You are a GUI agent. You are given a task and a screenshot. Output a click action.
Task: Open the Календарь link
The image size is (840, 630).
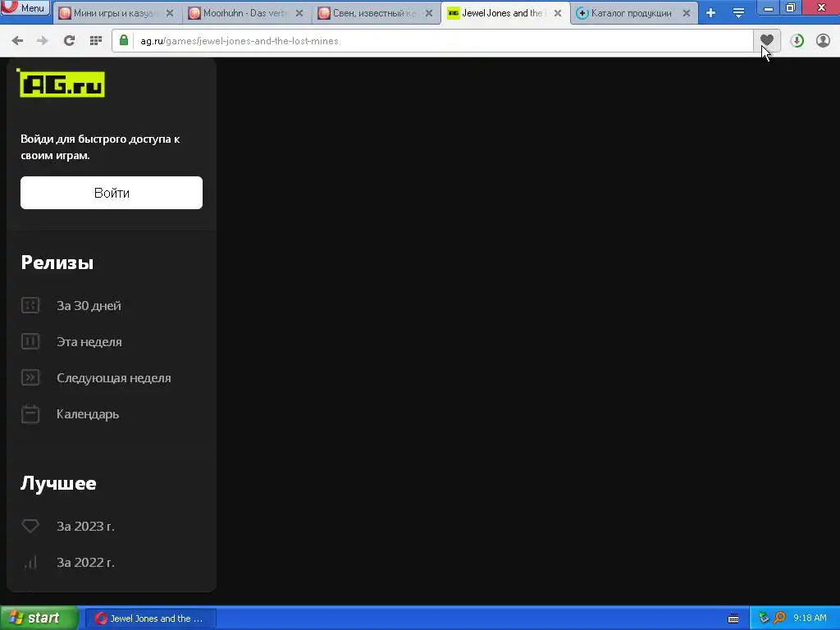pos(88,414)
